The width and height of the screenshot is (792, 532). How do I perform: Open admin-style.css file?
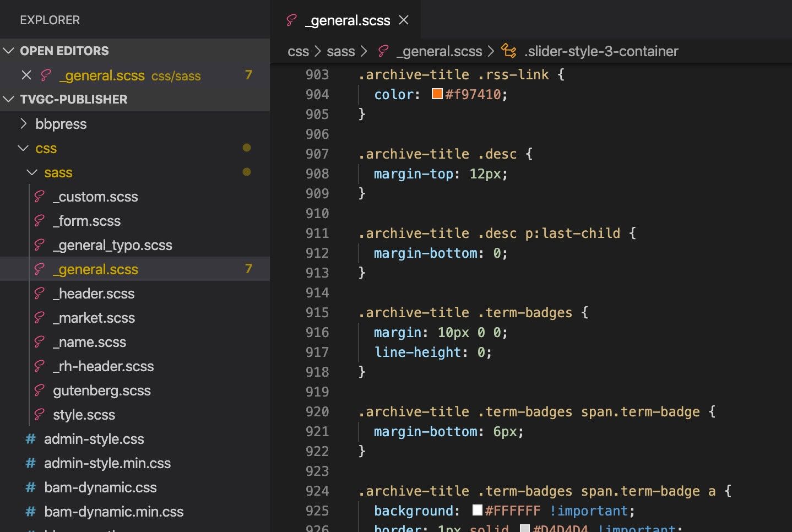94,439
